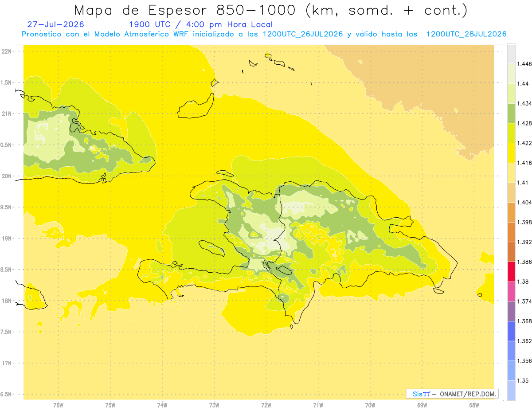Click the '1.41' colorbar value
532x411 pixels.
click(x=523, y=183)
